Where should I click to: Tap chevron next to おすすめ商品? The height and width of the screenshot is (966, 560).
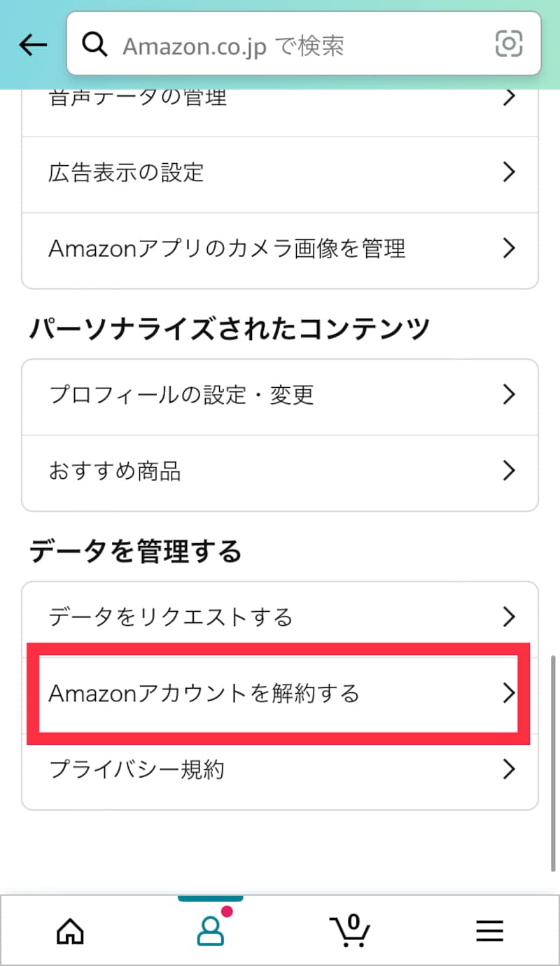(509, 471)
